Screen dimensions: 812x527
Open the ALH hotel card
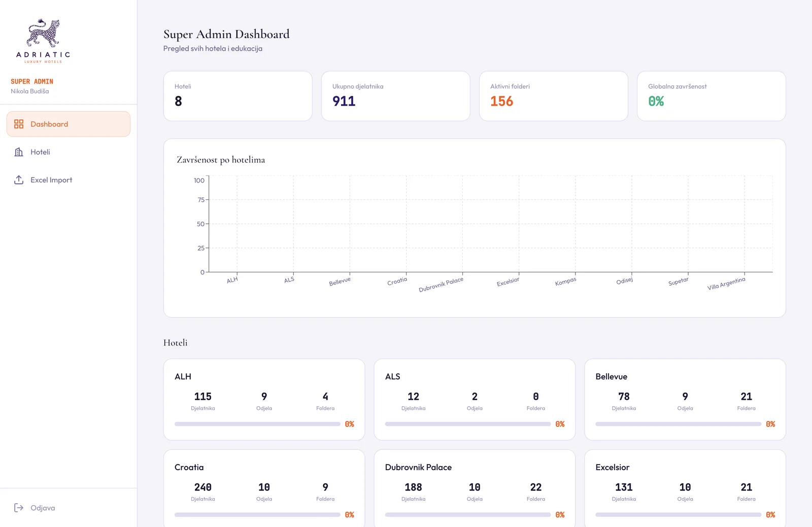point(264,400)
